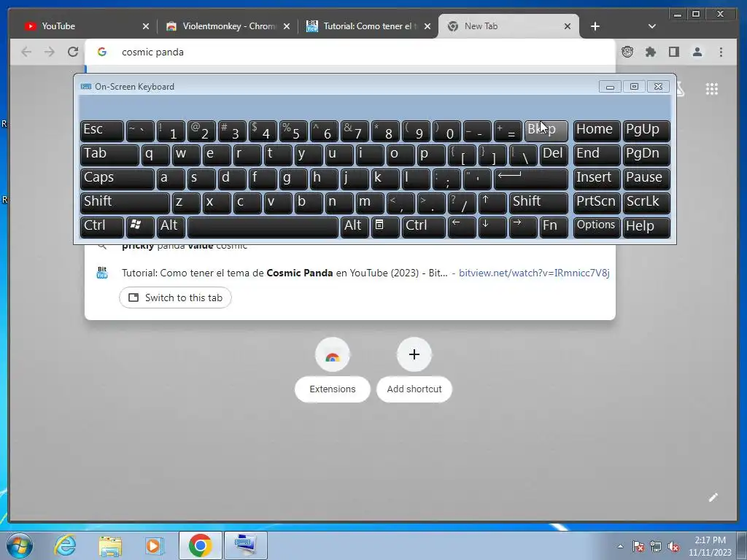Click the Add shortcut plus tile
The height and width of the screenshot is (560, 747).
tap(414, 370)
